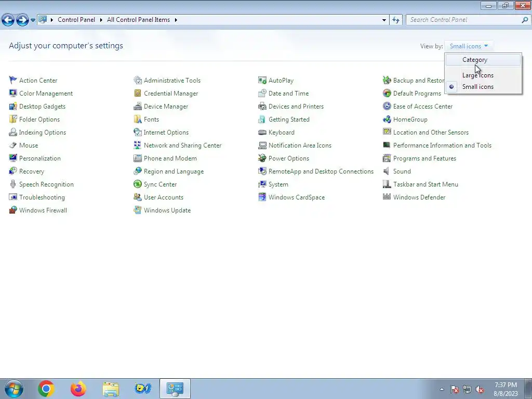Open Programs and Features
532x399 pixels.
424,158
